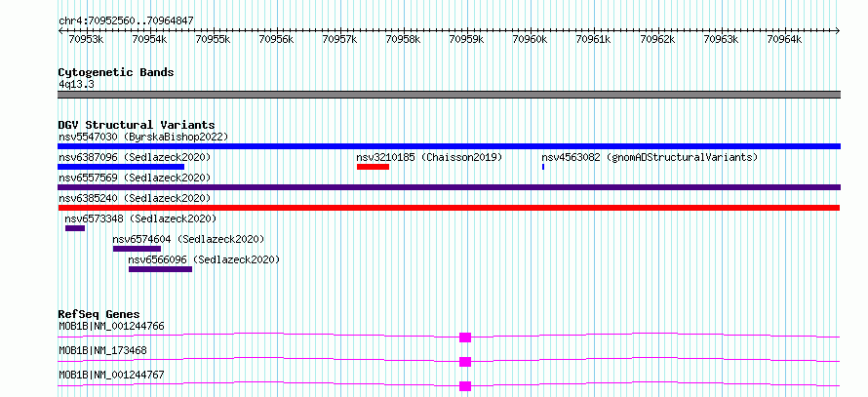Select the short purple nsv6573348 bar

point(75,228)
